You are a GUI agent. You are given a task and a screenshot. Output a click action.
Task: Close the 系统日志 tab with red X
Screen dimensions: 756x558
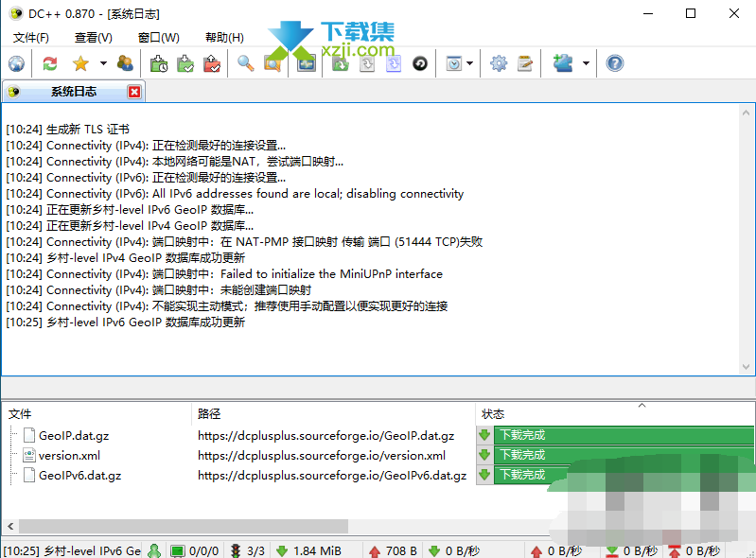[134, 92]
